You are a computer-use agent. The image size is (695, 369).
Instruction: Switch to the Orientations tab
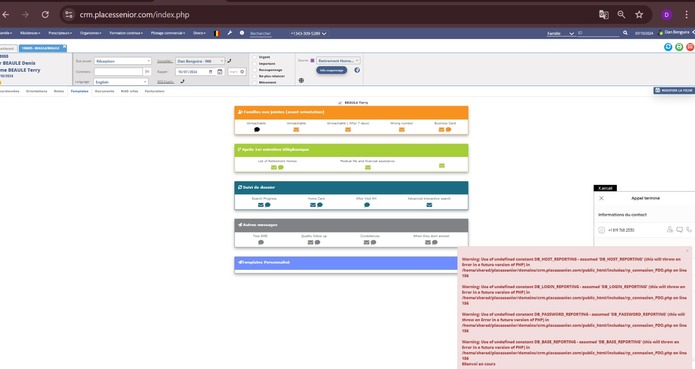[36, 91]
